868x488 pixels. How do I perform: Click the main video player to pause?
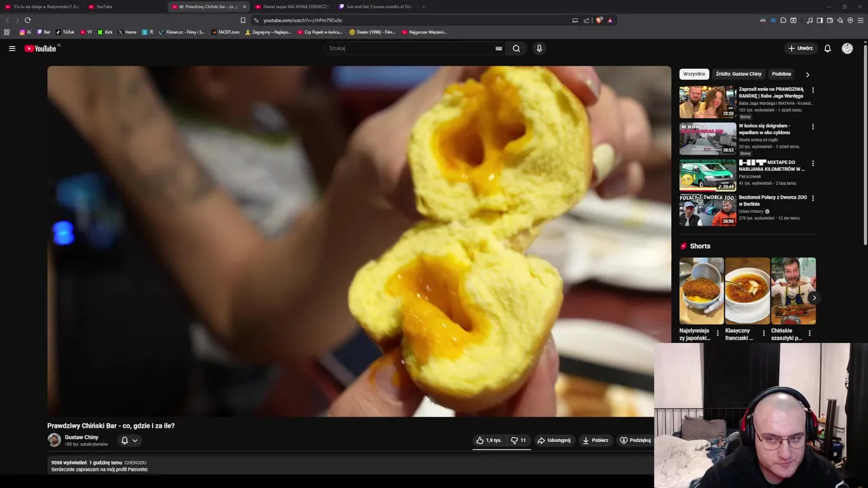pos(359,241)
